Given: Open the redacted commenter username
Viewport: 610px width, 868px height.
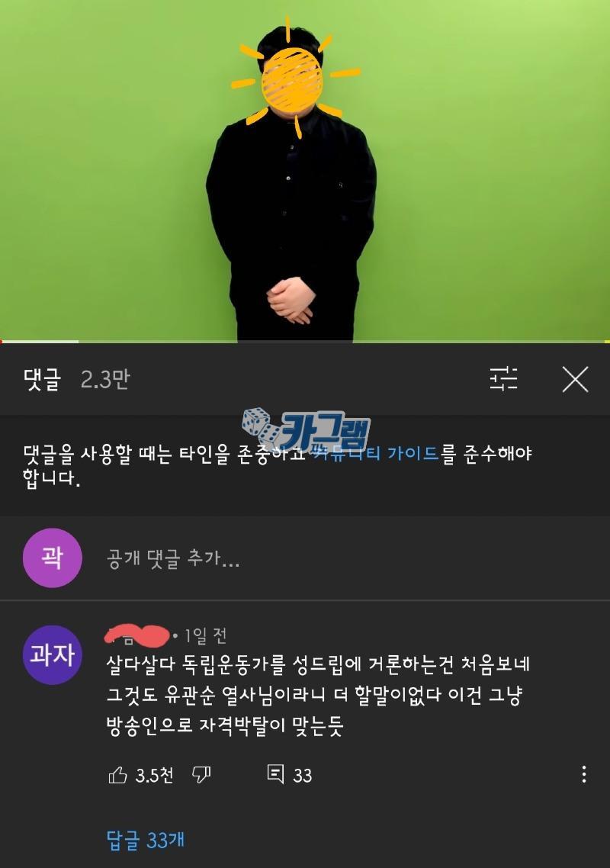Looking at the screenshot, I should click(136, 636).
